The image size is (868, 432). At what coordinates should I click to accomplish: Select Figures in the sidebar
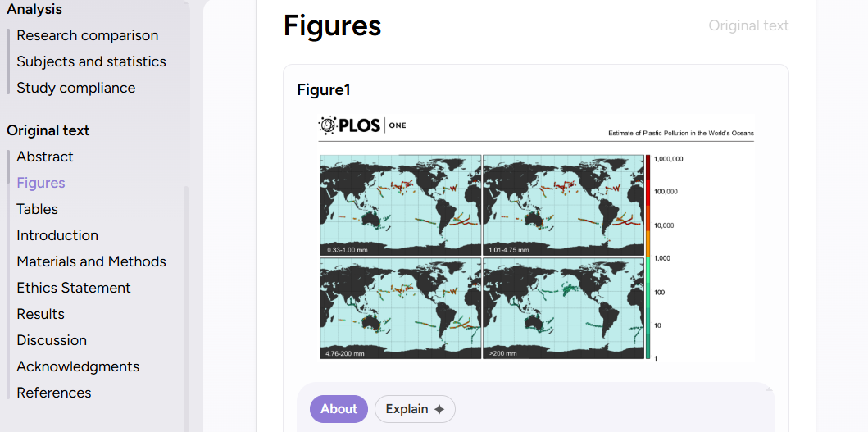[41, 183]
